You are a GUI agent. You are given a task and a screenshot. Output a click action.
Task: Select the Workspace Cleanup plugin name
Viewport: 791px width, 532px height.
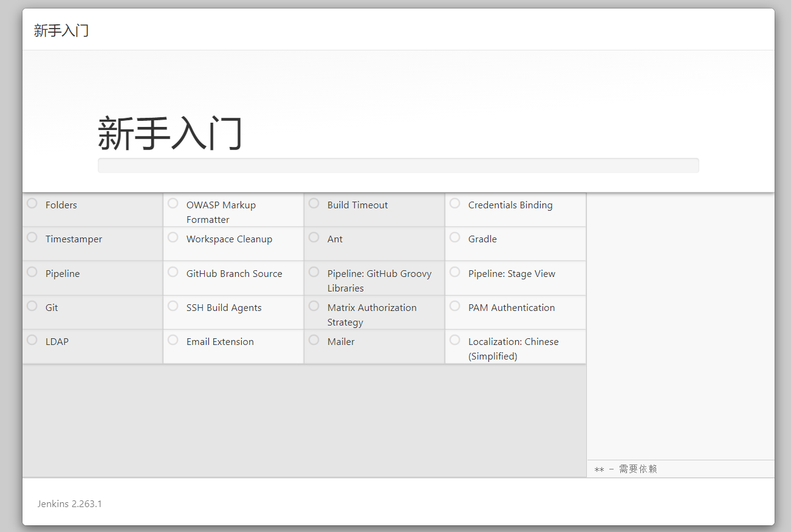pos(229,239)
